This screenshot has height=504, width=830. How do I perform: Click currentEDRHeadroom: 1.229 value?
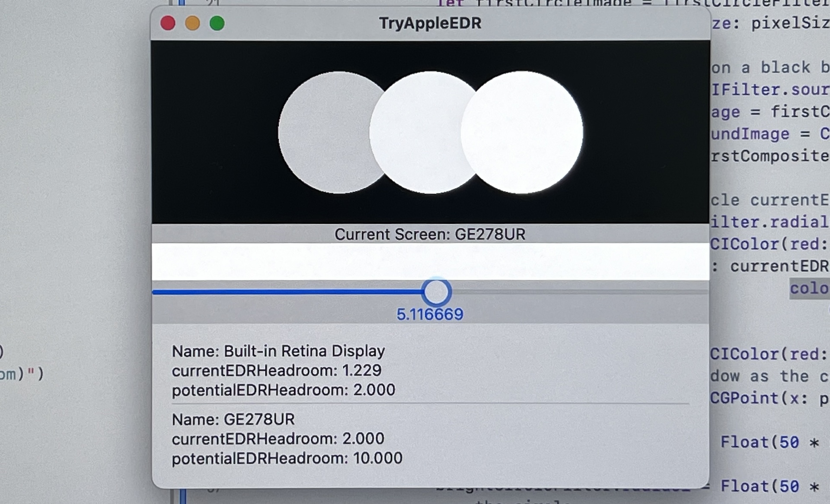pos(277,371)
